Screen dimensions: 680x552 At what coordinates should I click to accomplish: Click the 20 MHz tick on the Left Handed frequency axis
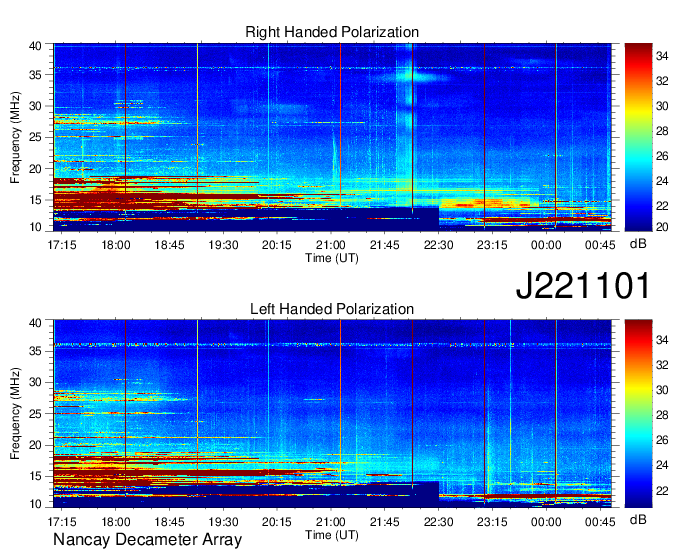point(36,445)
